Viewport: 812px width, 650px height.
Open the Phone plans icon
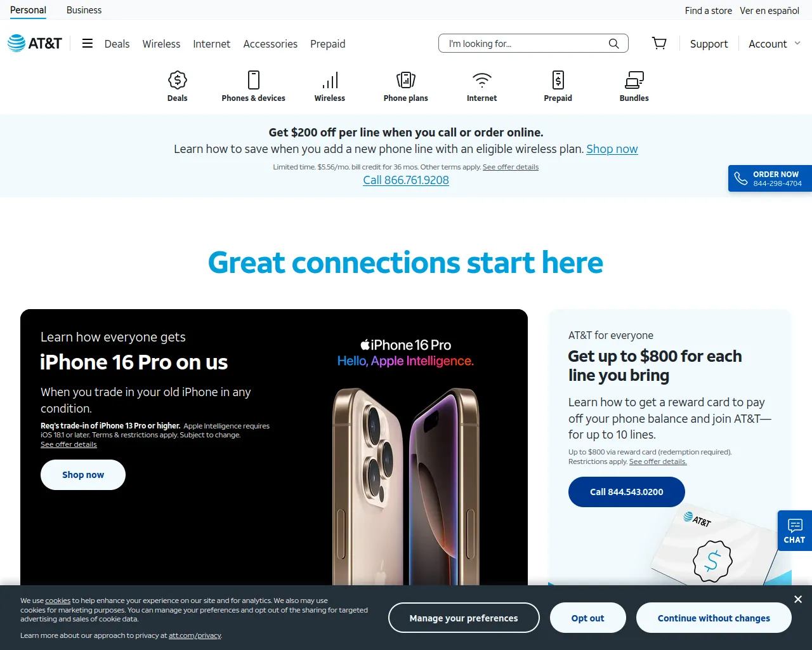[x=406, y=80]
